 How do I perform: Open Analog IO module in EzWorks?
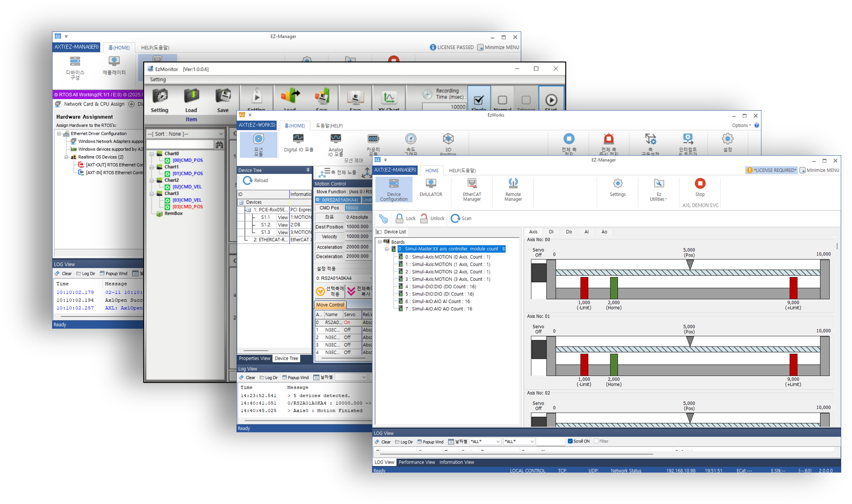[335, 144]
